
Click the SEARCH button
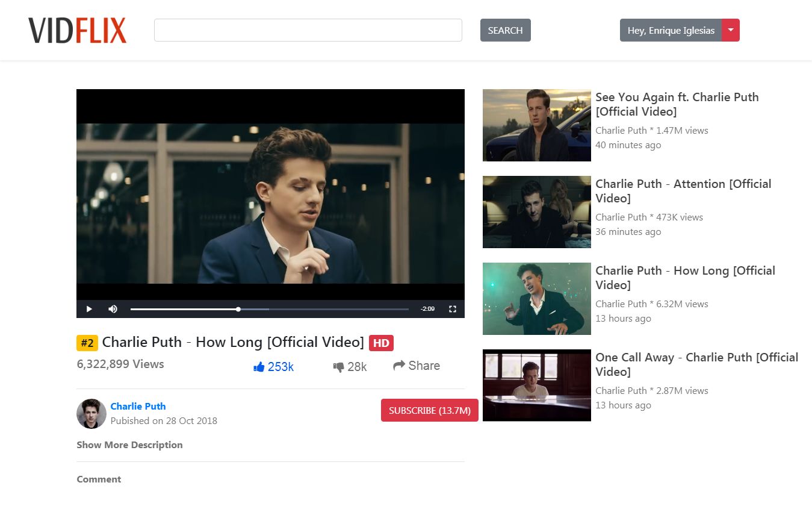point(506,30)
